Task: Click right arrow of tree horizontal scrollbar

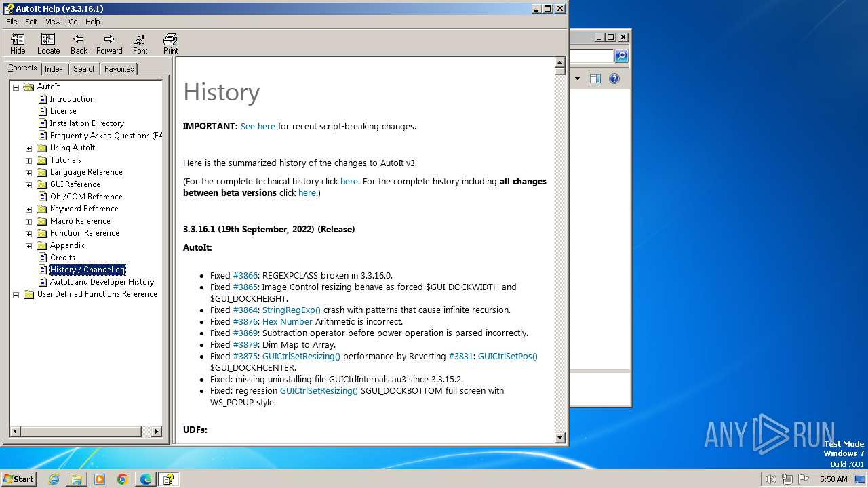Action: pos(157,431)
